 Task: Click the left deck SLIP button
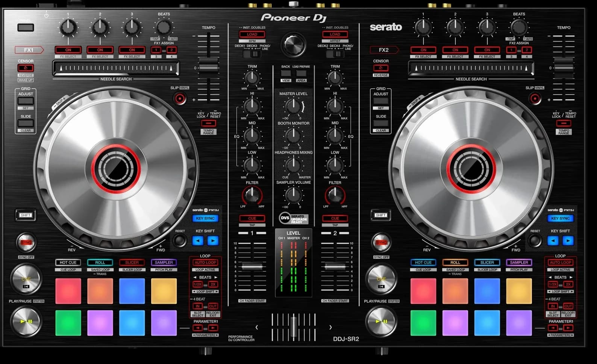coord(180,98)
